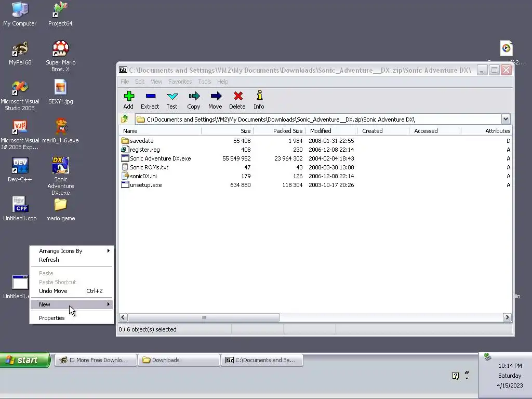This screenshot has width=532, height=399.
Task: Select the Sonic Adventure DX.exe file name
Action: (160, 158)
